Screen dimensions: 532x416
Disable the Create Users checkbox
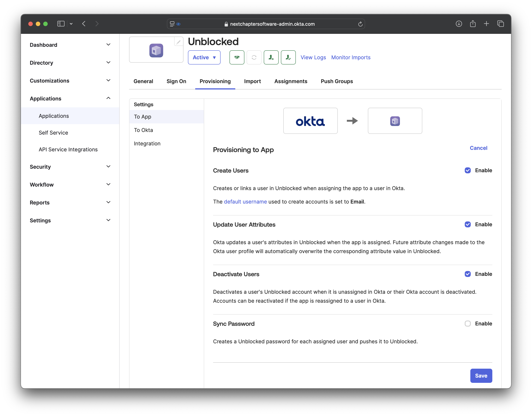point(467,170)
